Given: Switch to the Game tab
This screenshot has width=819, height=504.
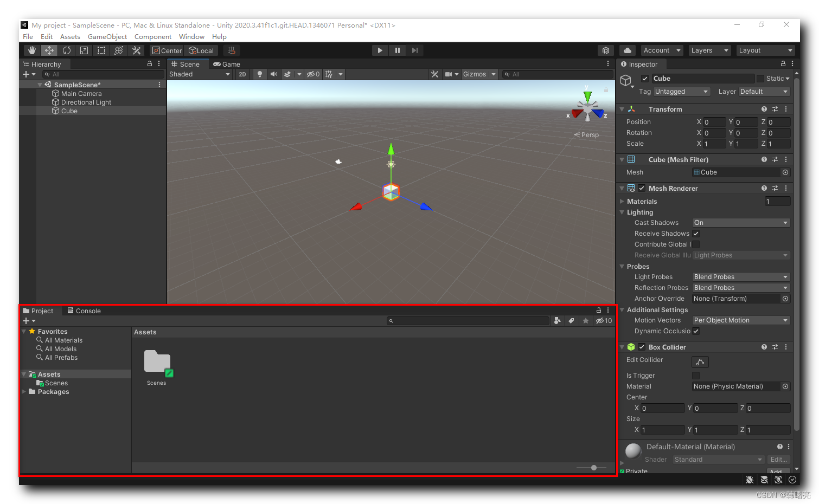Looking at the screenshot, I should [227, 64].
